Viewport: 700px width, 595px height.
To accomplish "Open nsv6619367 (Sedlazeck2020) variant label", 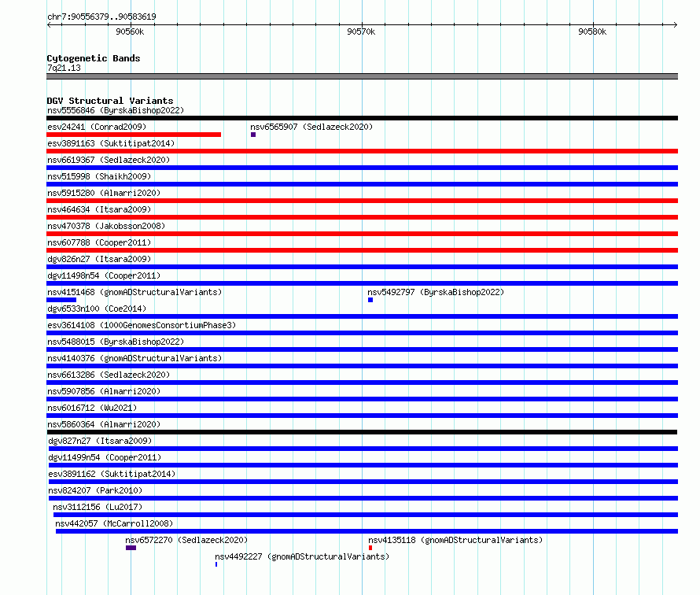I will tap(109, 160).
